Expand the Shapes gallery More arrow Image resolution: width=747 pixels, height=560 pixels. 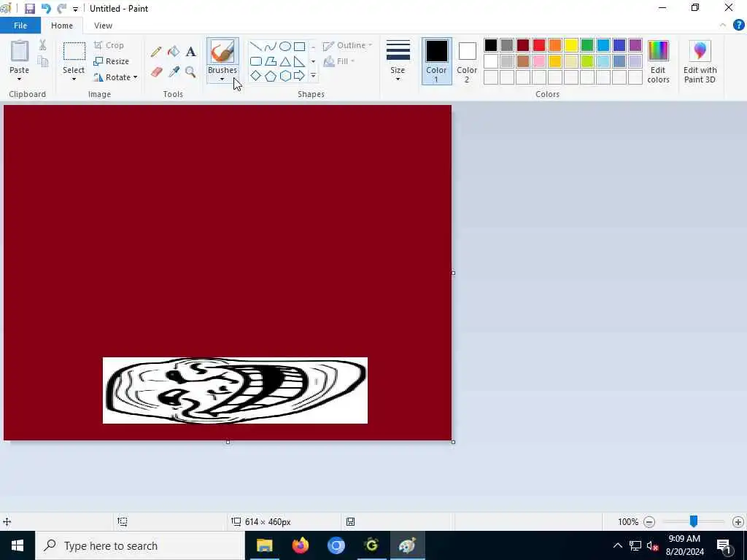pos(313,76)
